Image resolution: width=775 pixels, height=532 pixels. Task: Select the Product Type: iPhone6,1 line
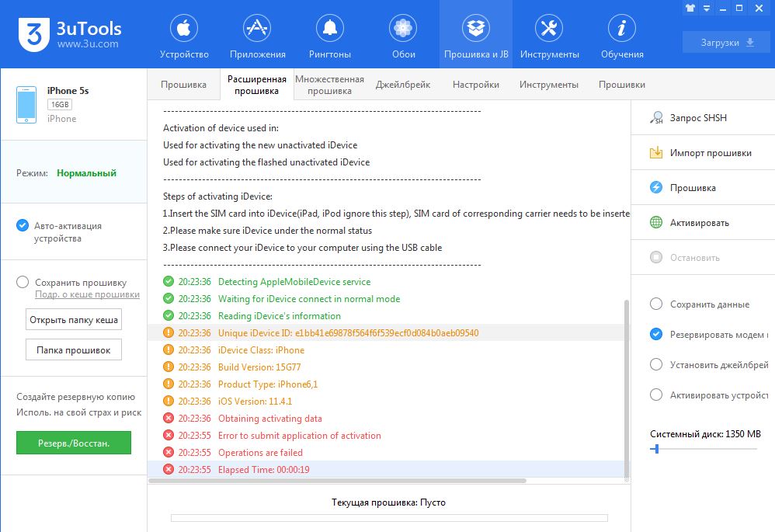coord(386,384)
